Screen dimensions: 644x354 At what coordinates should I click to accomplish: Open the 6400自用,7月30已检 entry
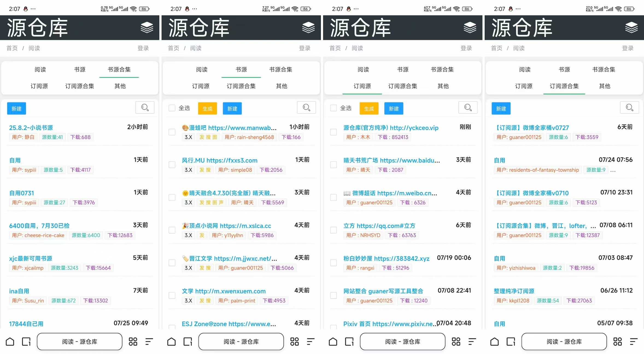coord(39,226)
